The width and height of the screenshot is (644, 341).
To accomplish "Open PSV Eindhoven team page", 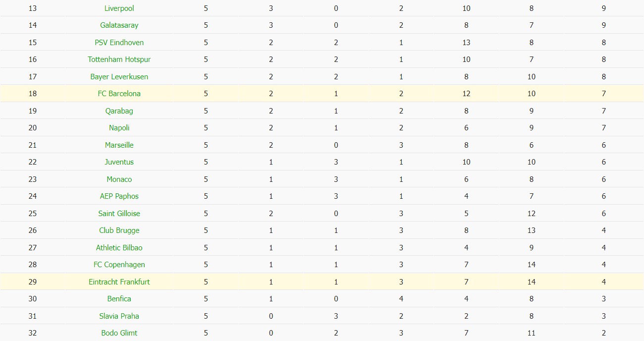I will [x=119, y=43].
